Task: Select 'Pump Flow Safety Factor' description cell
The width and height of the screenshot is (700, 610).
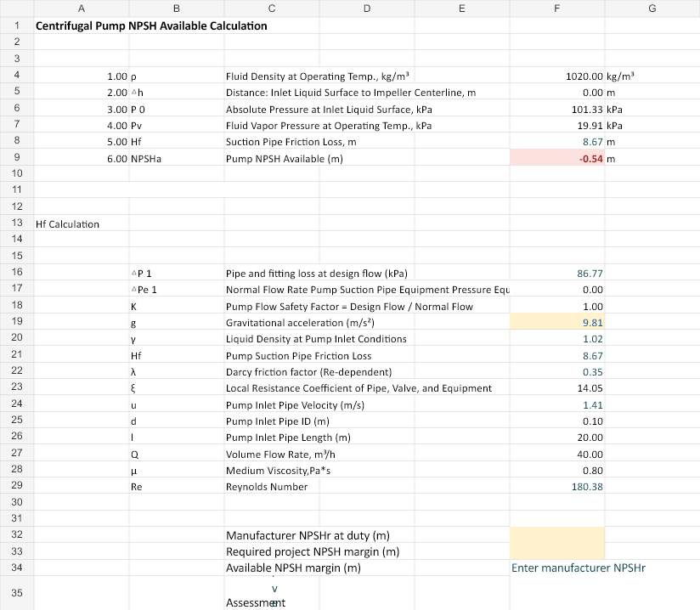Action: click(x=349, y=307)
